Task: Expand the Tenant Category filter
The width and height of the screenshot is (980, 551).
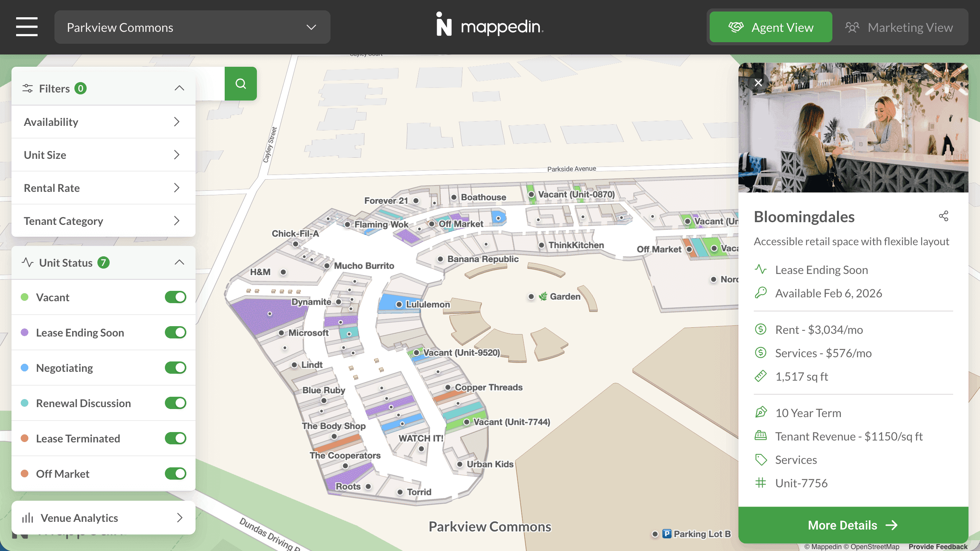Action: tap(104, 221)
